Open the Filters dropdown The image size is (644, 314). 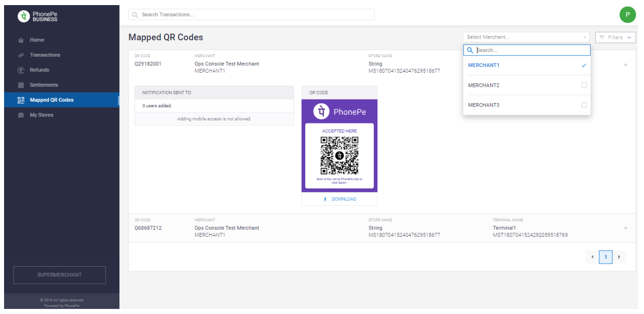(615, 38)
